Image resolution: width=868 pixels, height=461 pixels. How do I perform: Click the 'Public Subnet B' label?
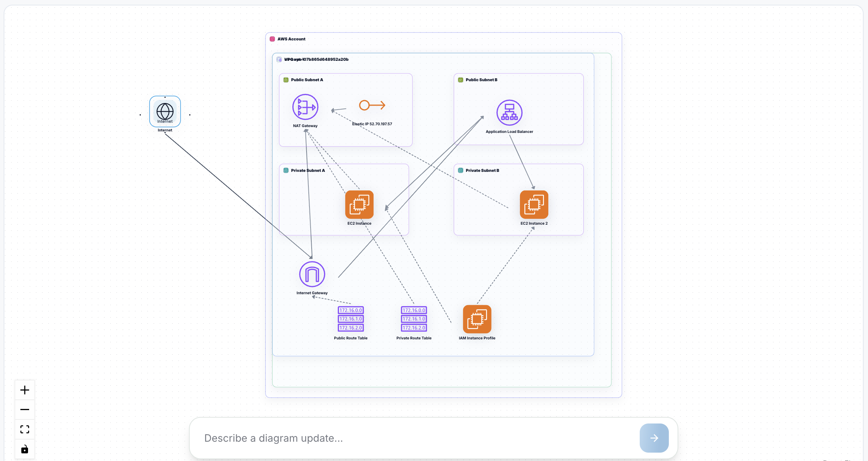pyautogui.click(x=481, y=80)
